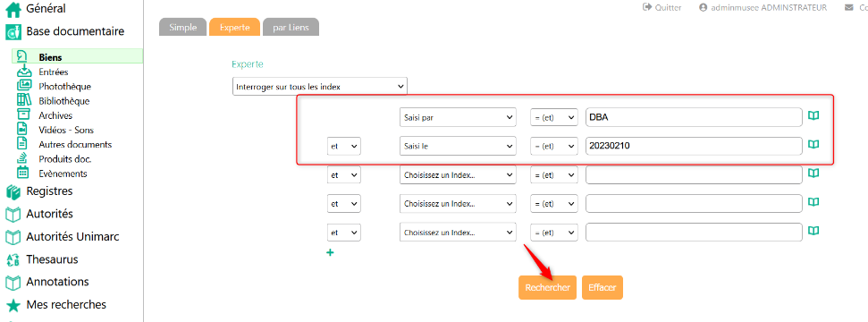The height and width of the screenshot is (322, 868).
Task: Open the 'Saisi le' index dropdown
Action: click(458, 147)
